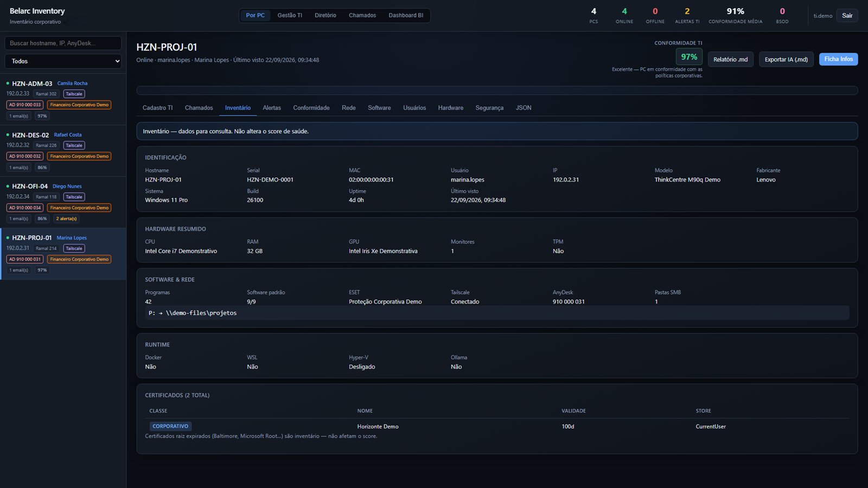Select the Rede tab
868x488 pixels.
pos(349,108)
